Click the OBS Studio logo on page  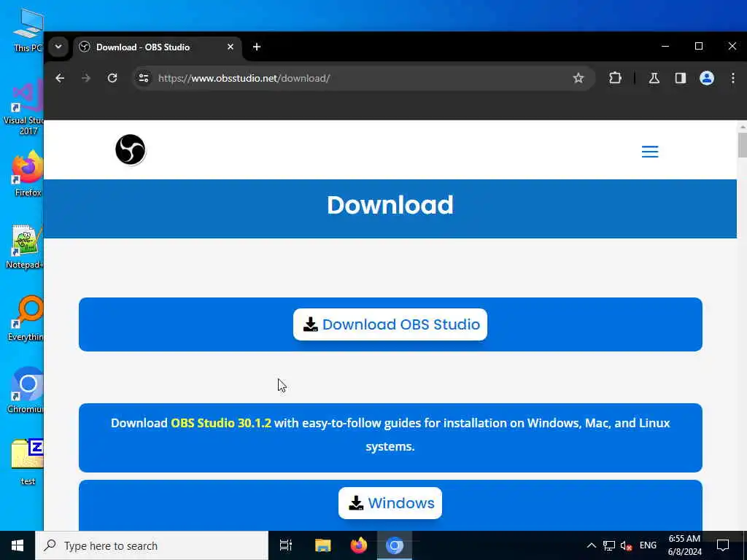tap(130, 149)
